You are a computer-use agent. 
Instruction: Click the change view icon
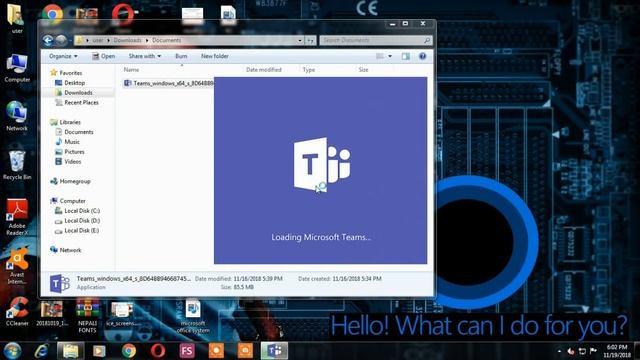click(380, 56)
